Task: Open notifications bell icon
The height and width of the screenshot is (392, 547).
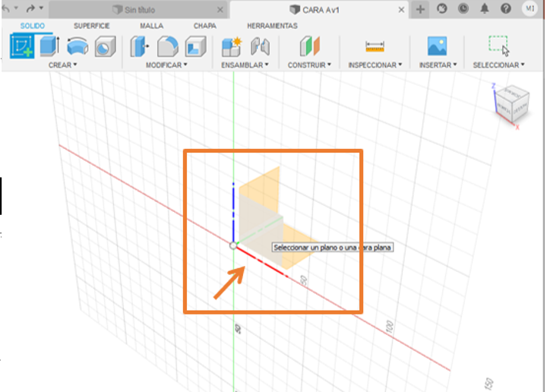Action: point(485,8)
